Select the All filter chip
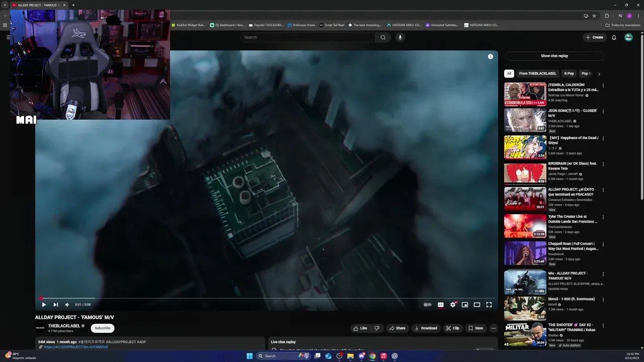This screenshot has height=362, width=644. pos(509,73)
